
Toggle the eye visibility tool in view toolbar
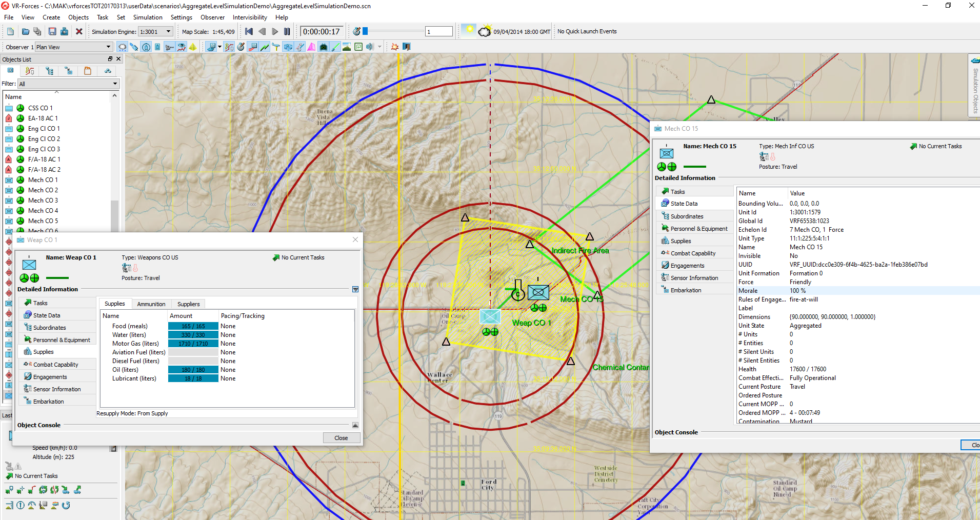(182, 47)
